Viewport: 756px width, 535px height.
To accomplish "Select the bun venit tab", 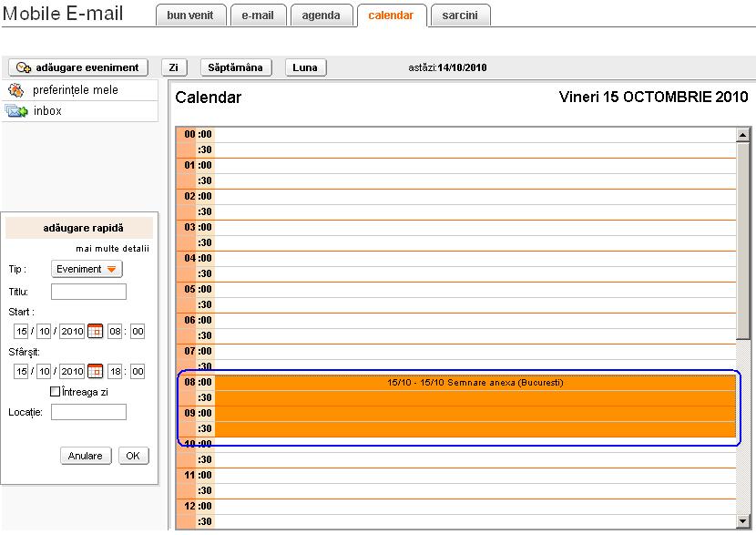I will 189,15.
